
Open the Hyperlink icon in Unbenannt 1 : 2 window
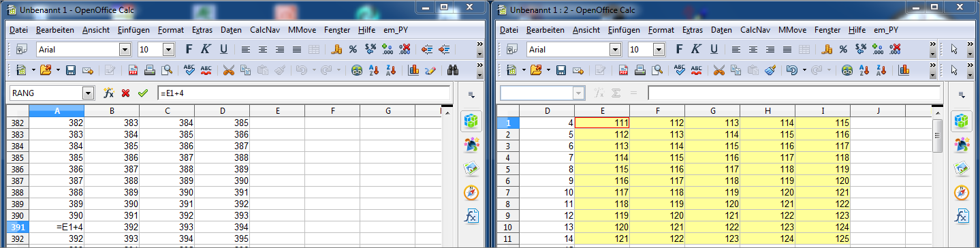pos(847,70)
